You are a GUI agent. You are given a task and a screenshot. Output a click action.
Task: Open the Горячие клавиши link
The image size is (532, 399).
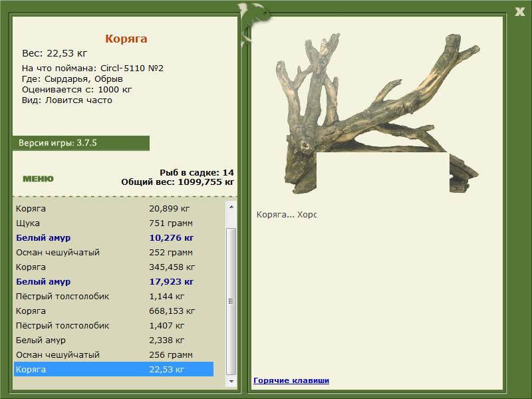pyautogui.click(x=291, y=380)
